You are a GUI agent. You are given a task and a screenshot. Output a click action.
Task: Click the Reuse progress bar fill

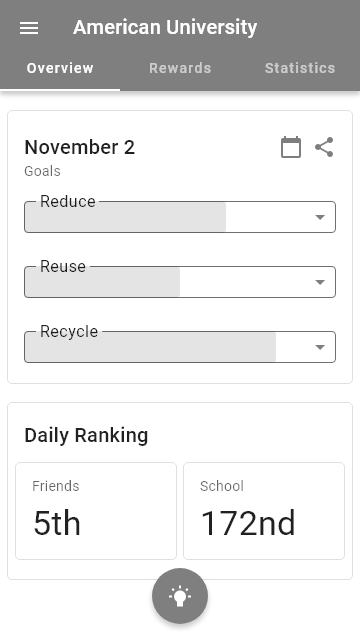103,282
